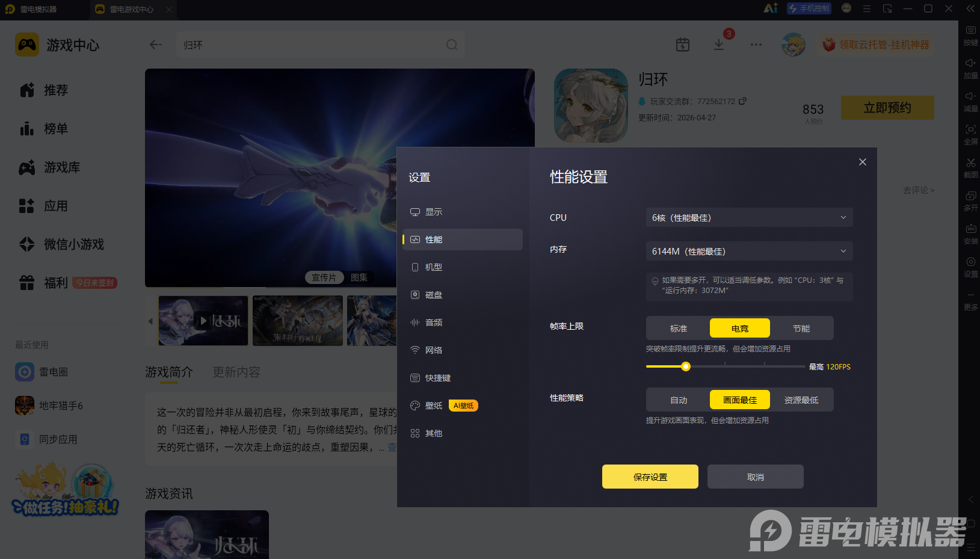This screenshot has height=559, width=980.
Task: Open the calendar check-in icon
Action: 682,45
